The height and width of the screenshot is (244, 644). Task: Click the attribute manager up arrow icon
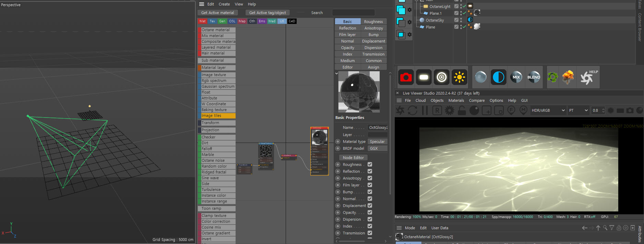[598, 228]
